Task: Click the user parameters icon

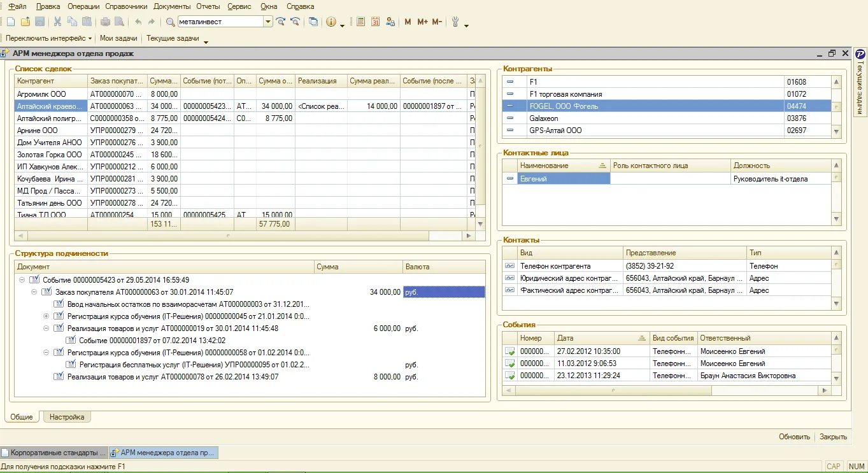Action: point(390,22)
